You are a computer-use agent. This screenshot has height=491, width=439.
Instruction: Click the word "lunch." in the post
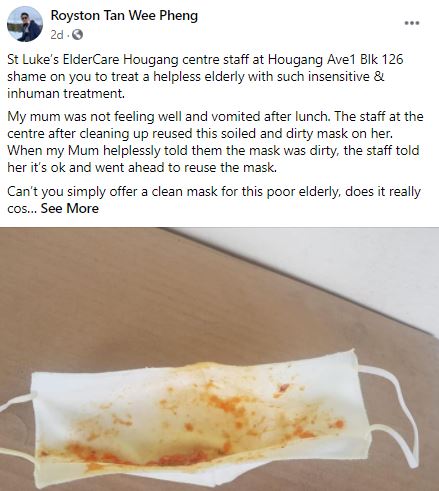[313, 117]
